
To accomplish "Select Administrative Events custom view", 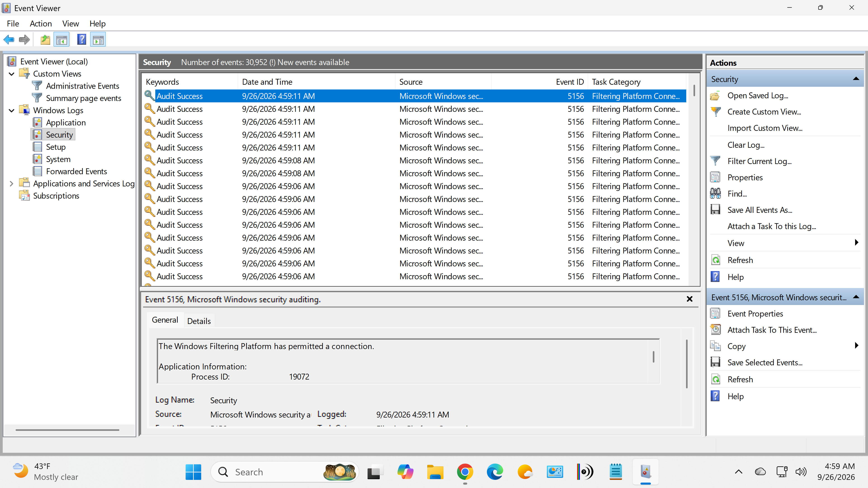I will click(83, 86).
